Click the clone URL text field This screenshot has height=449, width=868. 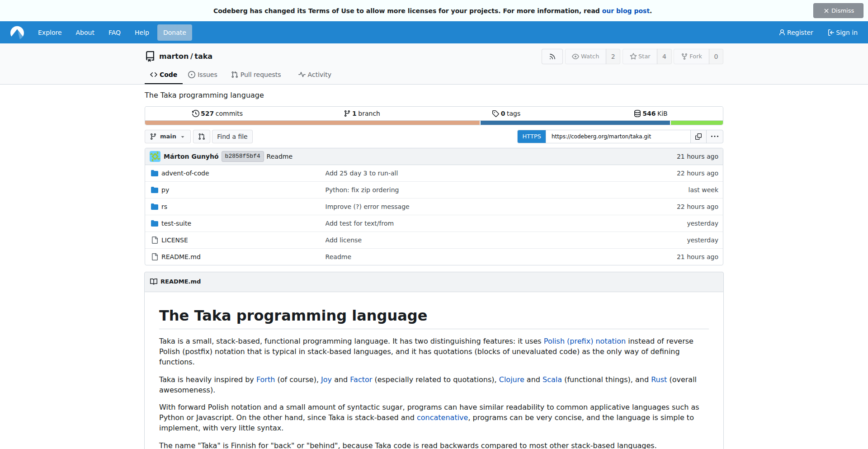pos(618,137)
